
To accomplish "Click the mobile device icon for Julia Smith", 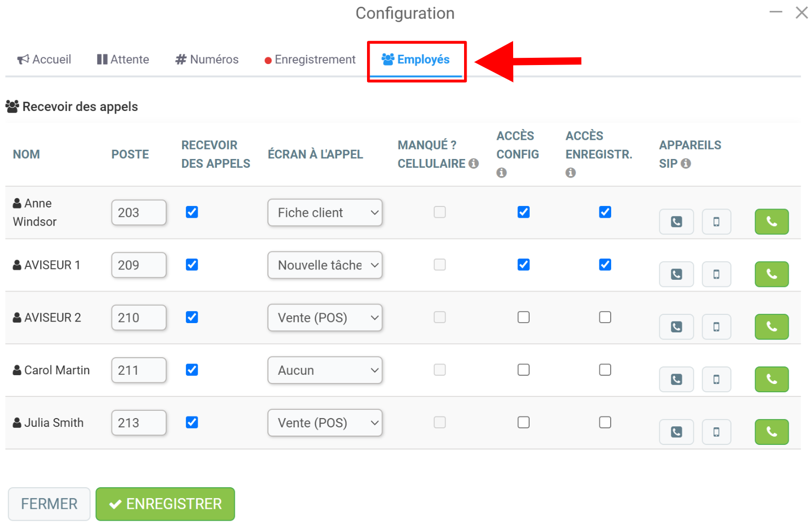I will point(716,433).
